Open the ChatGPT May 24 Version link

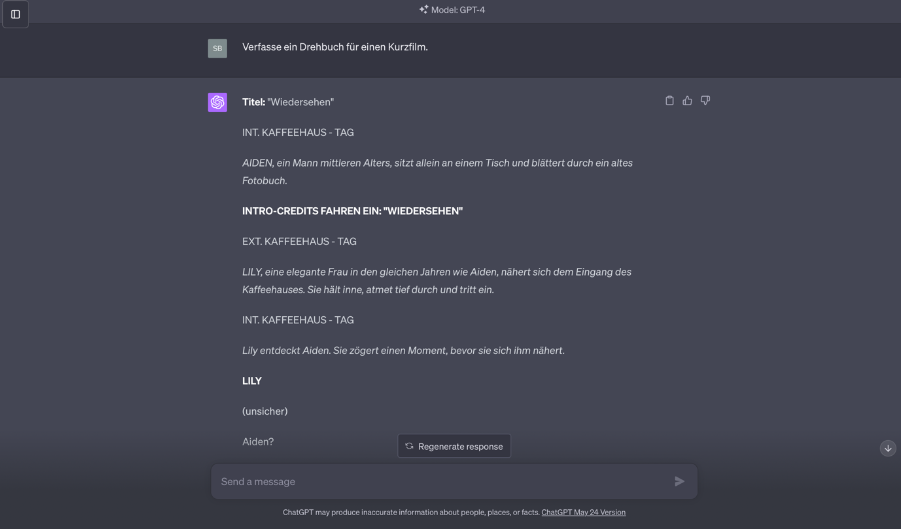coord(583,512)
